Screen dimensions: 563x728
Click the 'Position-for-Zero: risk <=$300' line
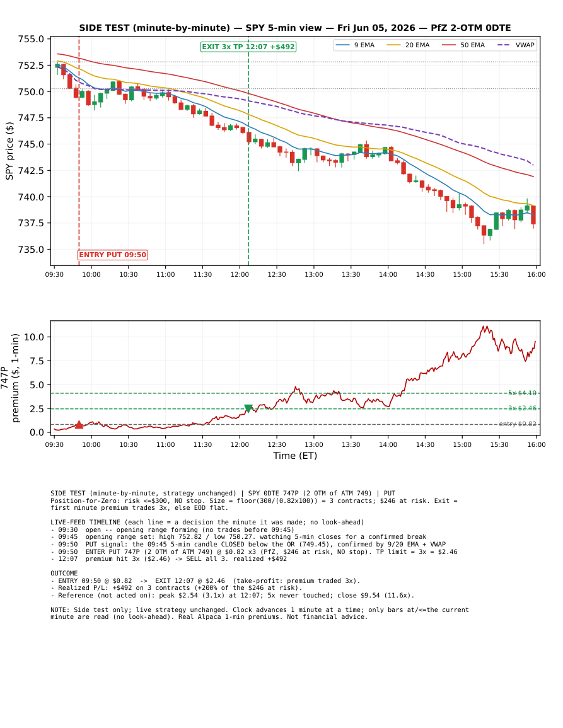click(254, 501)
